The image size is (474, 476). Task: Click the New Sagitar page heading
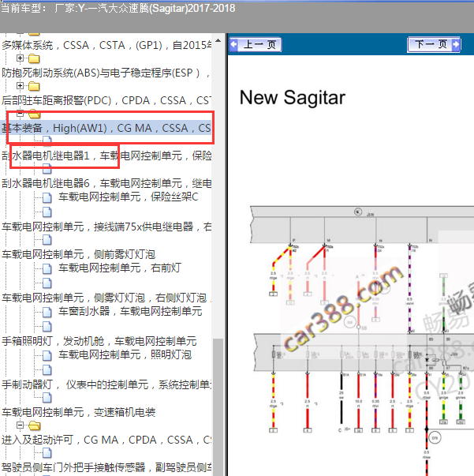pos(293,98)
